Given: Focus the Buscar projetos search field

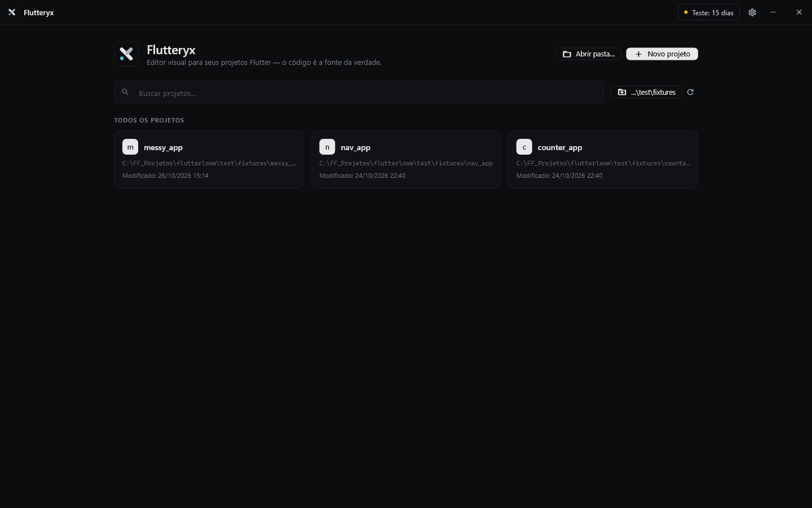Looking at the screenshot, I should pyautogui.click(x=359, y=92).
